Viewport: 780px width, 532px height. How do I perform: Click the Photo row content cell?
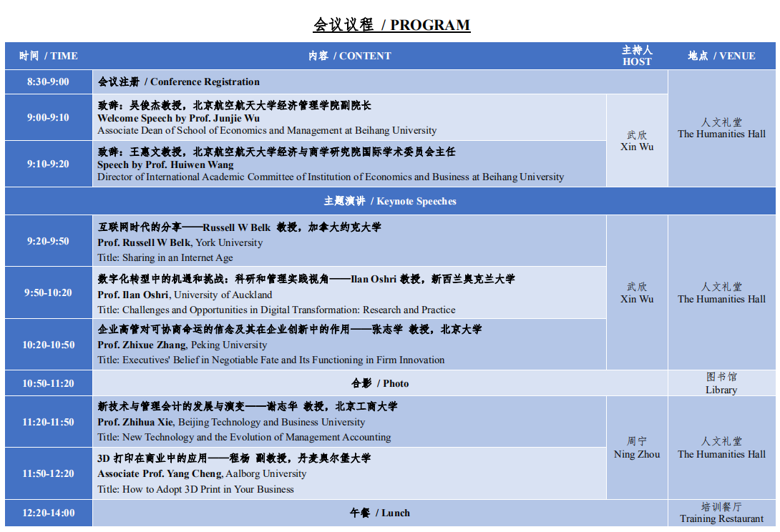click(380, 383)
